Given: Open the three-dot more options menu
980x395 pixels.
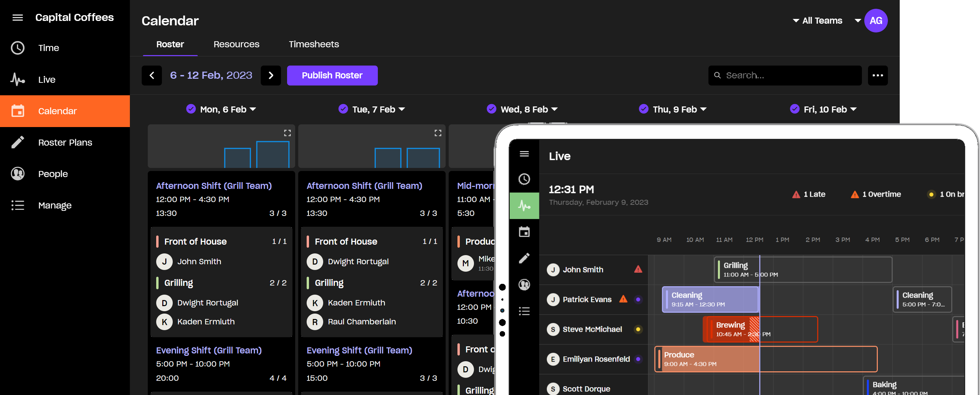Looking at the screenshot, I should [877, 75].
